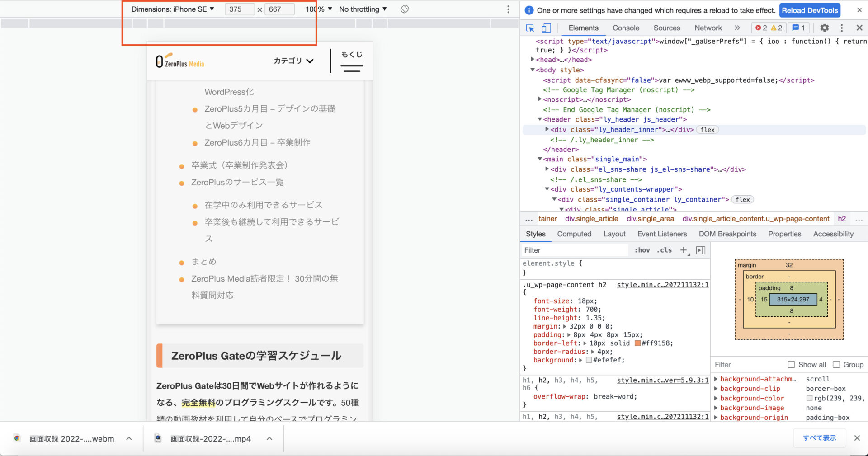The image size is (868, 456).
Task: Click the まとめ table of contents link
Action: tap(204, 262)
